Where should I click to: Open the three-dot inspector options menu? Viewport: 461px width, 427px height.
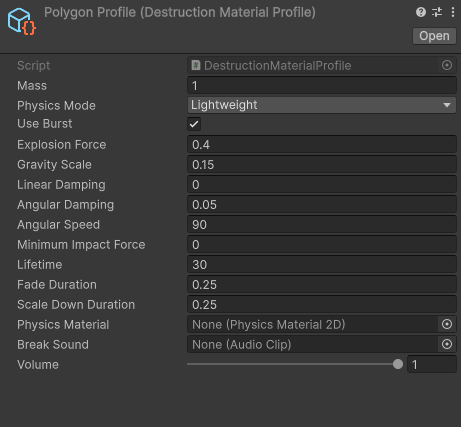[x=453, y=12]
